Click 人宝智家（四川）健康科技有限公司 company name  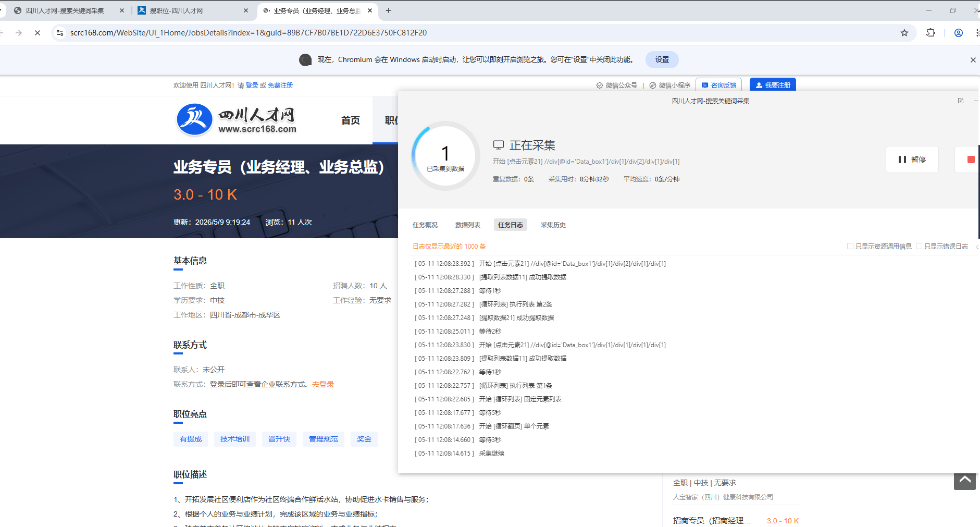pos(723,497)
